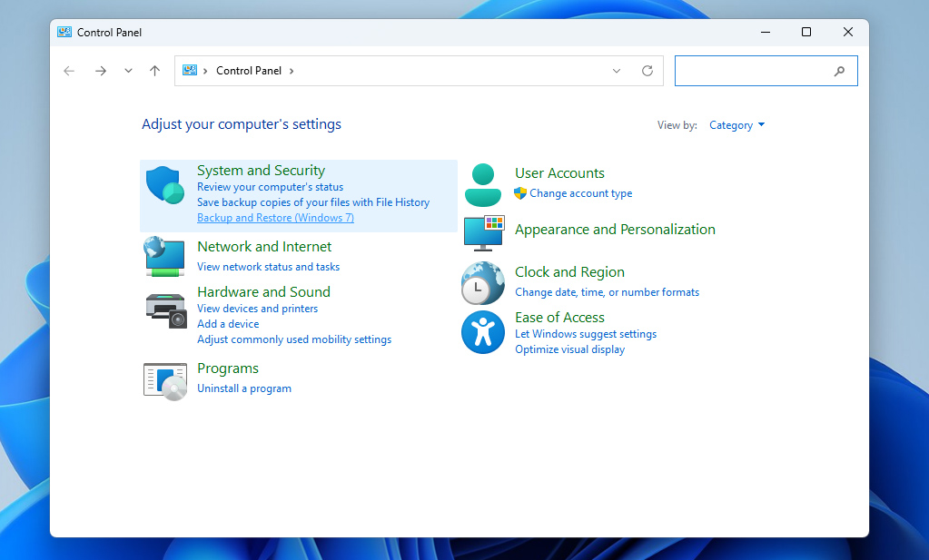Expand the address bar history dropdown
The image size is (929, 560).
click(x=617, y=71)
